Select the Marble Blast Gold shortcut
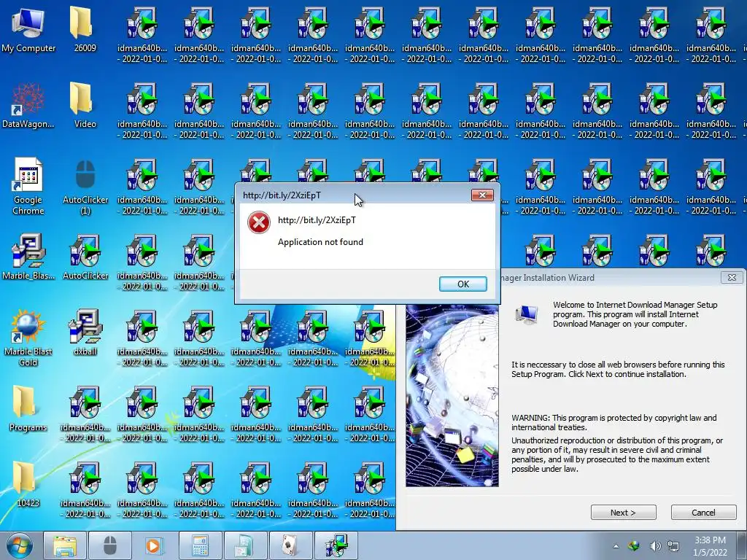This screenshot has height=560, width=747. point(28,338)
